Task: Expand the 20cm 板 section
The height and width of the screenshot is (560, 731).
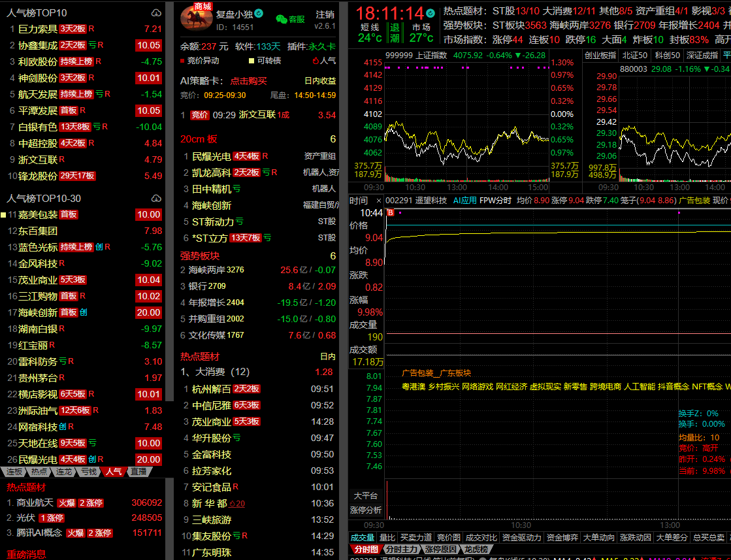Action: click(199, 139)
